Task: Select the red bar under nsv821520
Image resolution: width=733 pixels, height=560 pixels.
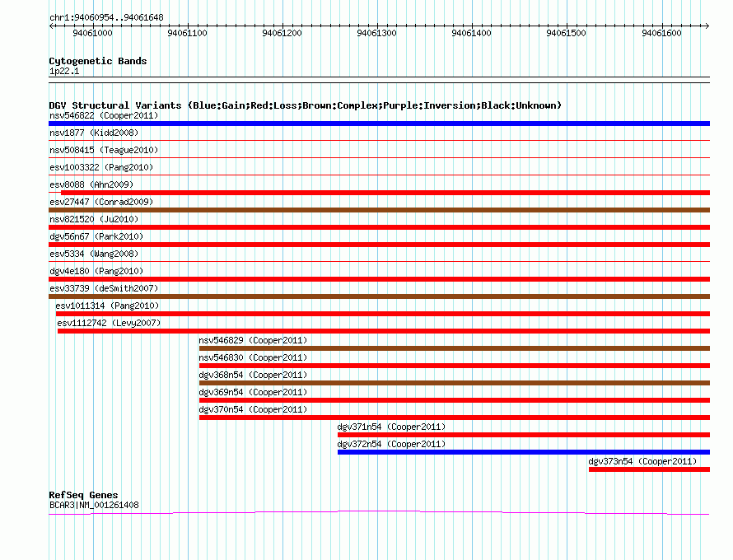Action: tap(379, 227)
